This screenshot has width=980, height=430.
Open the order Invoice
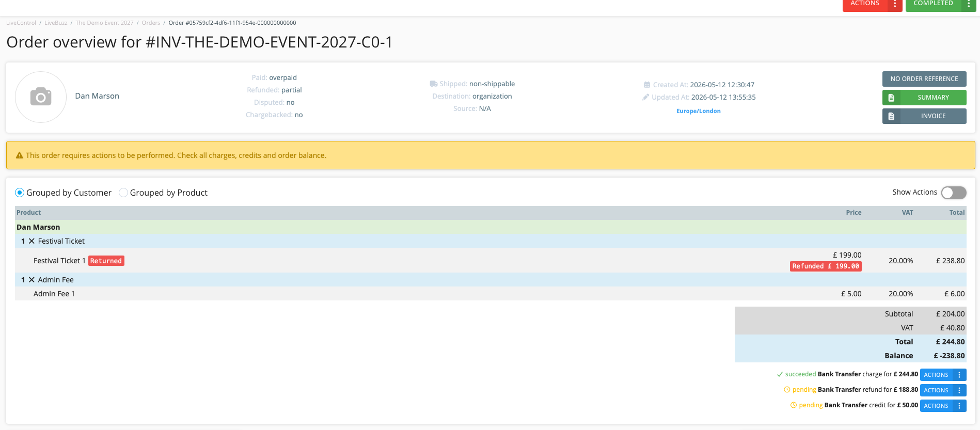coord(924,116)
